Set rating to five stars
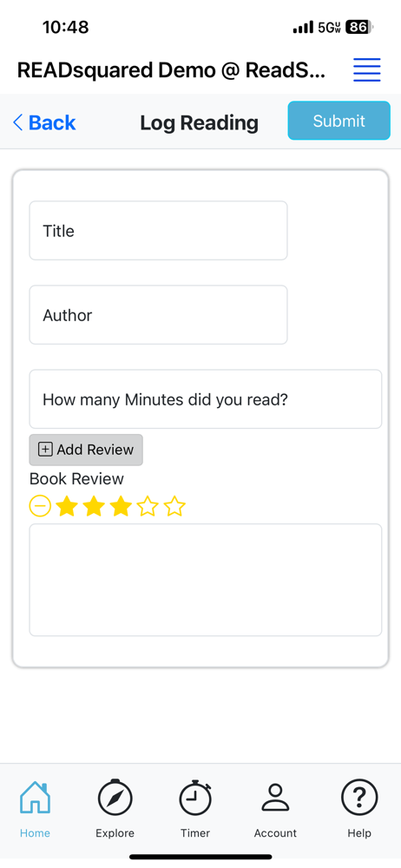Screen dimensions: 401x868 pos(175,506)
